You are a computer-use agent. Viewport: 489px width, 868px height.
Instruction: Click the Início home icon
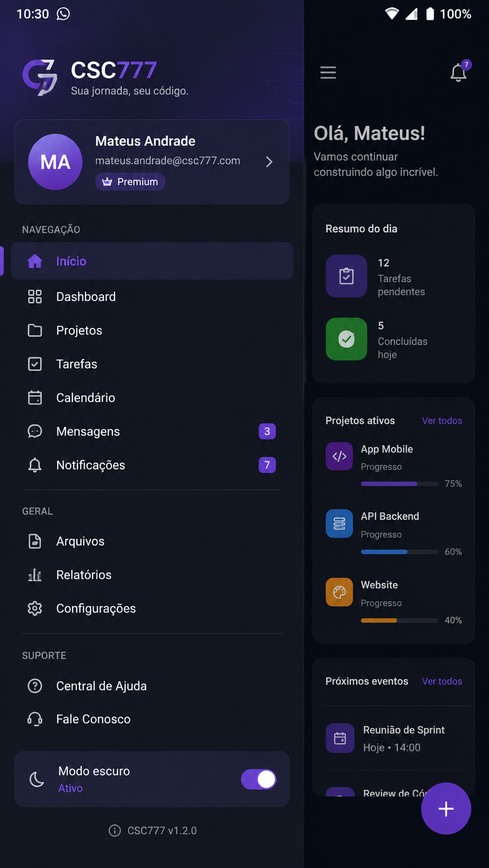(x=35, y=261)
